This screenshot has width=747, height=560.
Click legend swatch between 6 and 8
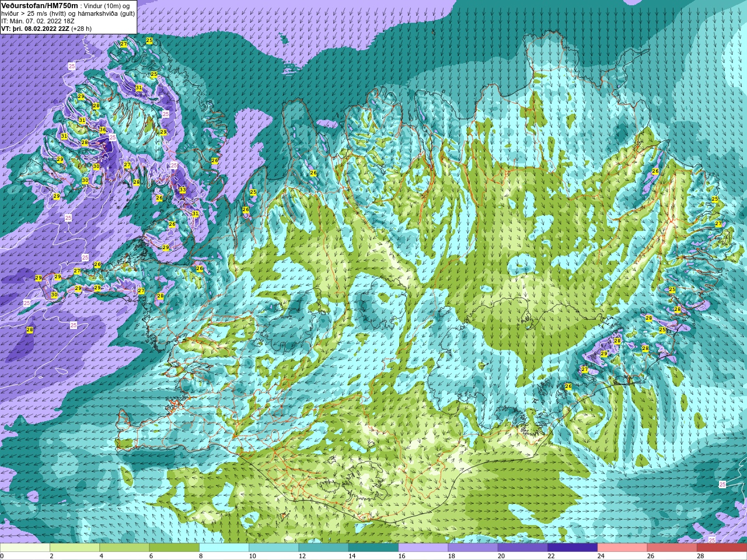pyautogui.click(x=174, y=548)
